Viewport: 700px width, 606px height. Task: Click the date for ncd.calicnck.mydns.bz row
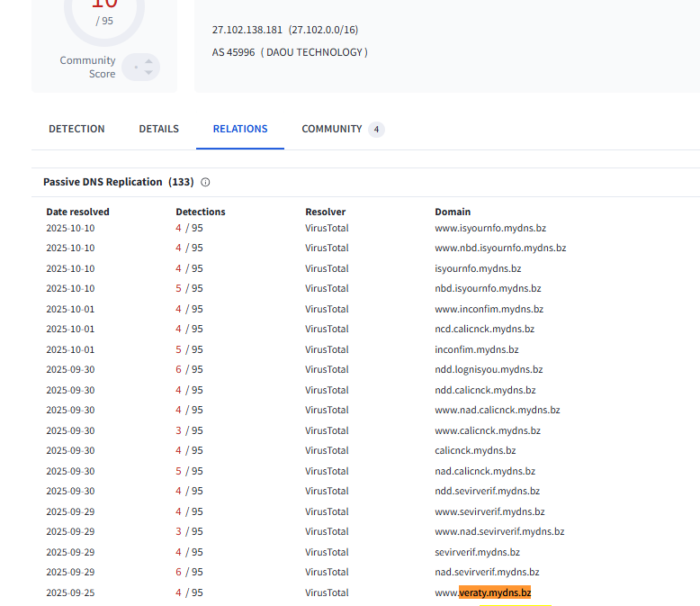pyautogui.click(x=70, y=329)
